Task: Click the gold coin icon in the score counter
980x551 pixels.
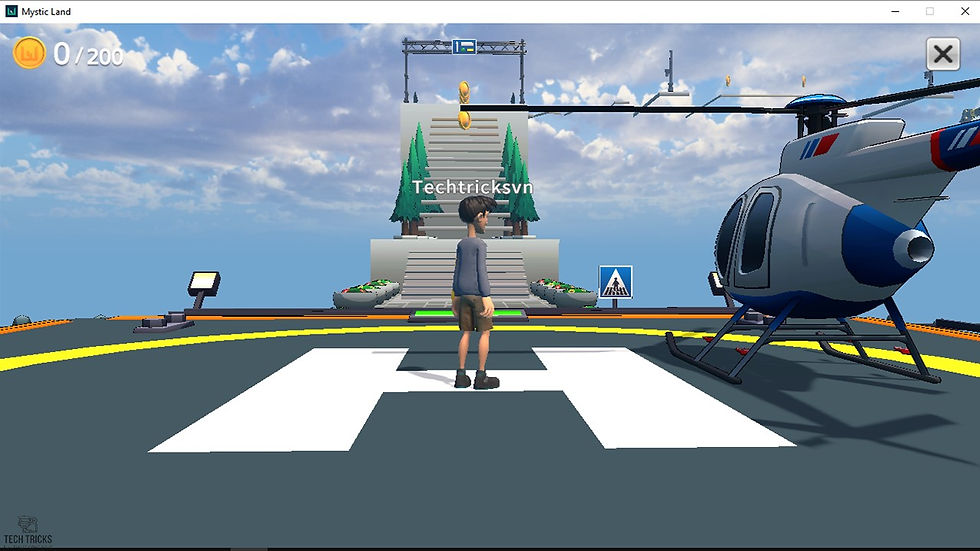Action: click(29, 52)
